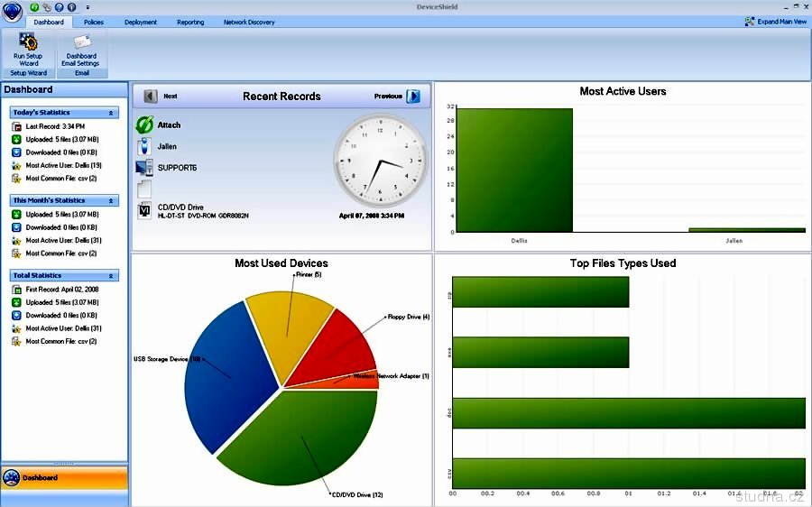This screenshot has width=812, height=507.
Task: Select 'Most Active User: Dellis (19)' entry
Action: coord(64,166)
